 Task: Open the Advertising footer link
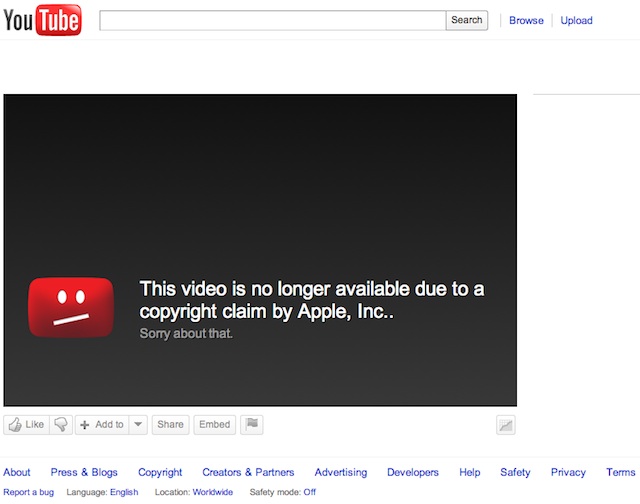[341, 473]
